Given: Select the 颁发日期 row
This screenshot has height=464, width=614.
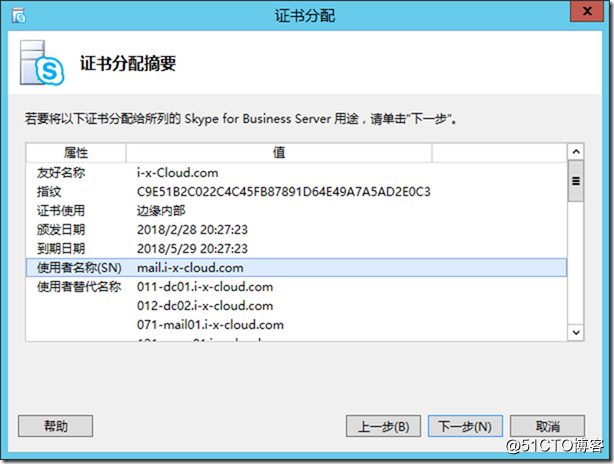Looking at the screenshot, I should tap(296, 229).
